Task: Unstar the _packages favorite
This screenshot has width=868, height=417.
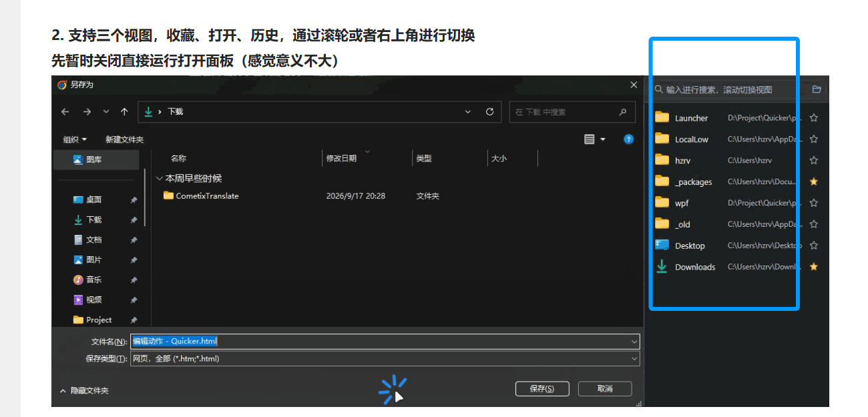Action: point(814,181)
